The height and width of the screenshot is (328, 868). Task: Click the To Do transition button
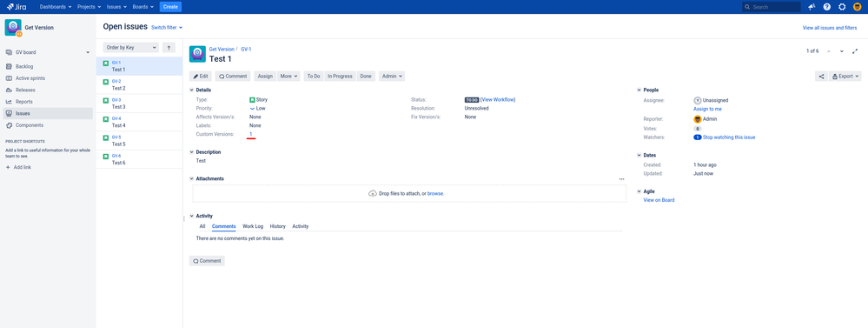point(314,77)
